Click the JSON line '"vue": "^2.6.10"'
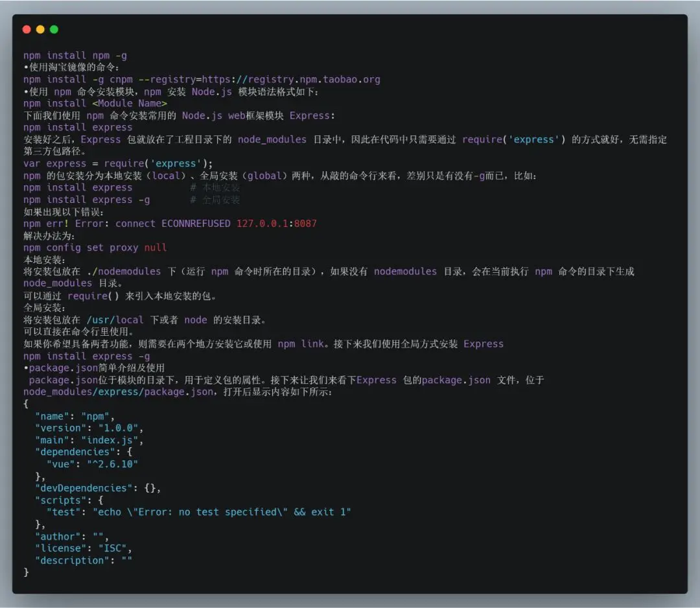This screenshot has width=700, height=608. (92, 464)
